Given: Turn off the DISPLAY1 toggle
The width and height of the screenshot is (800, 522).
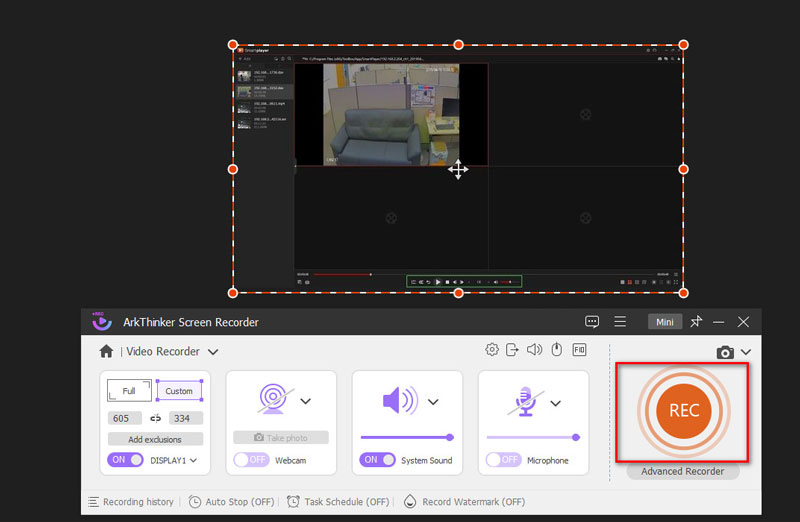Looking at the screenshot, I should click(126, 460).
